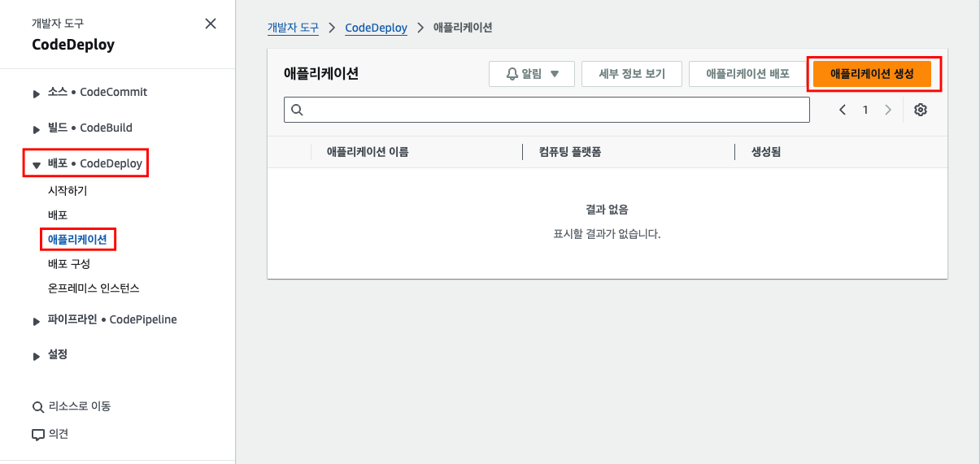Click CodeDeploy breadcrumb link

(376, 28)
